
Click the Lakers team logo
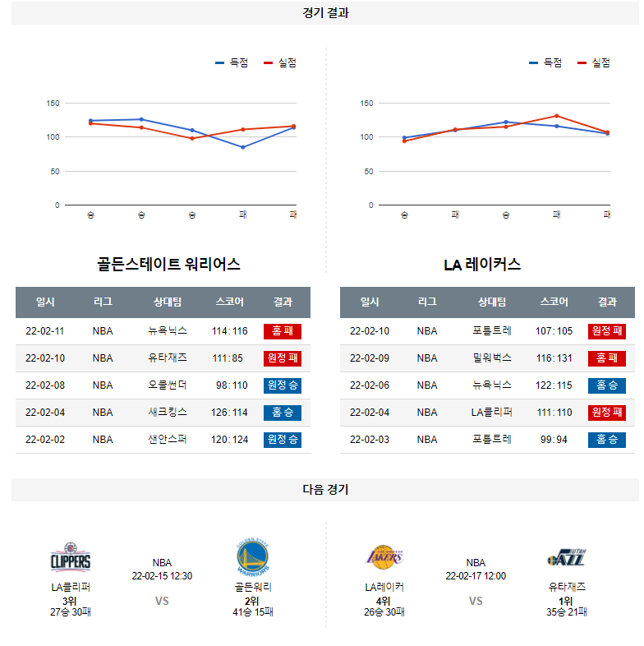point(384,557)
